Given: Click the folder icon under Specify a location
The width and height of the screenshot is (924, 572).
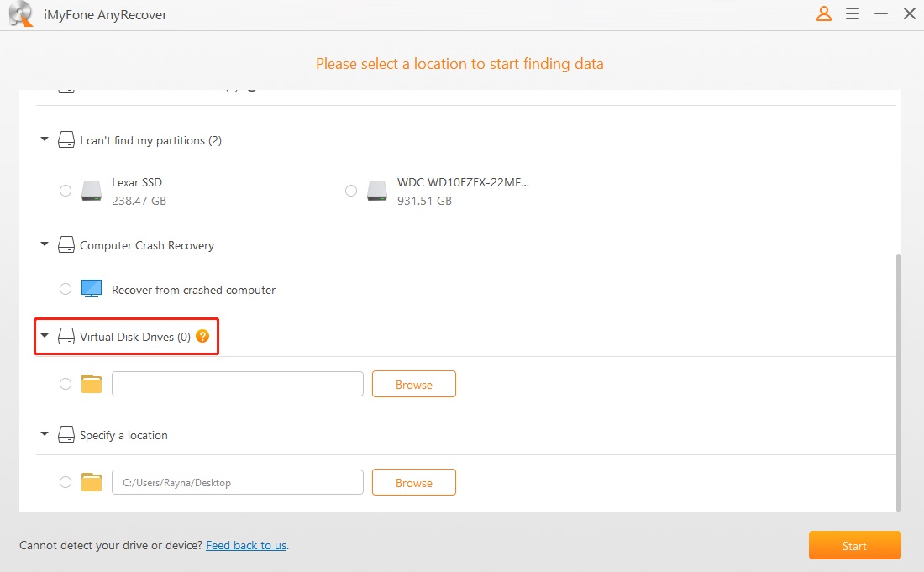Looking at the screenshot, I should coord(91,481).
